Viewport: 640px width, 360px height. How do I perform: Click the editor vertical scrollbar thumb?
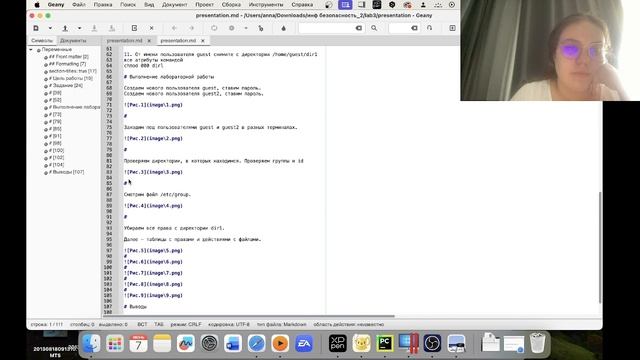(x=600, y=247)
